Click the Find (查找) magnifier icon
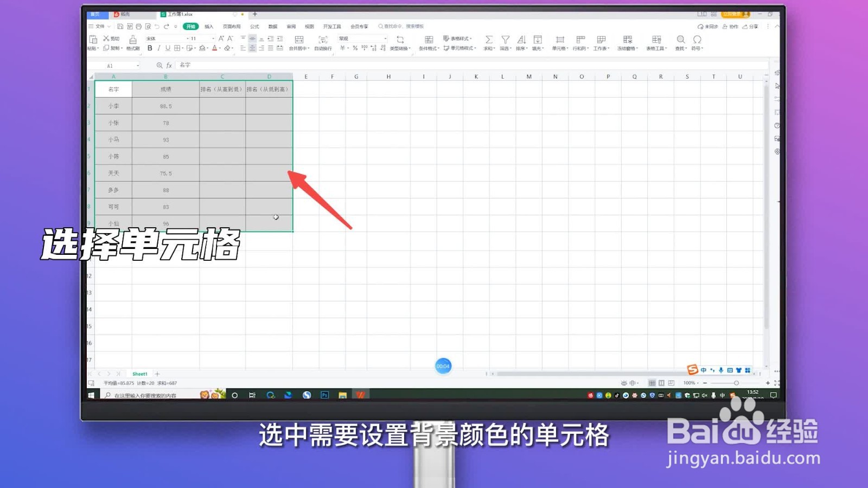This screenshot has width=868, height=488. tap(680, 40)
